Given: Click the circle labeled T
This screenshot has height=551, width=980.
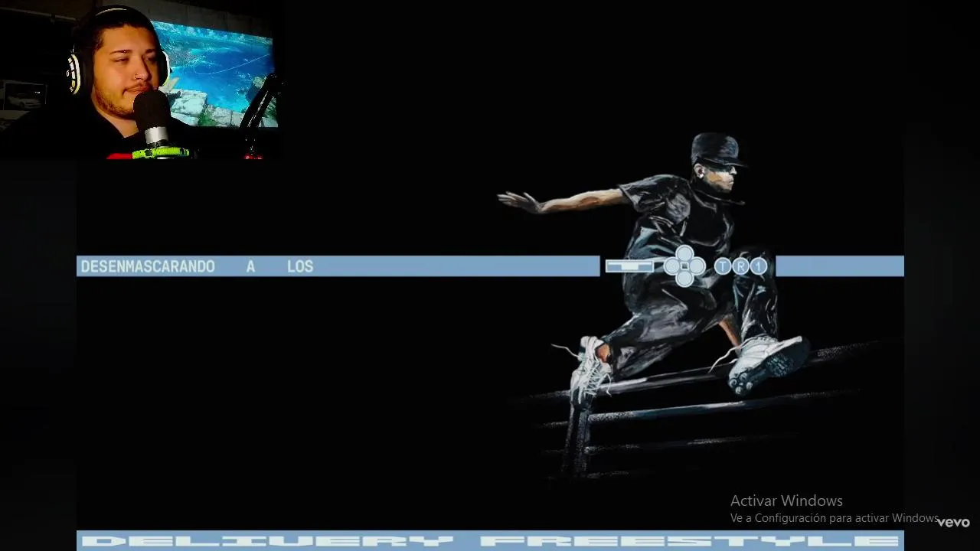Looking at the screenshot, I should point(723,266).
